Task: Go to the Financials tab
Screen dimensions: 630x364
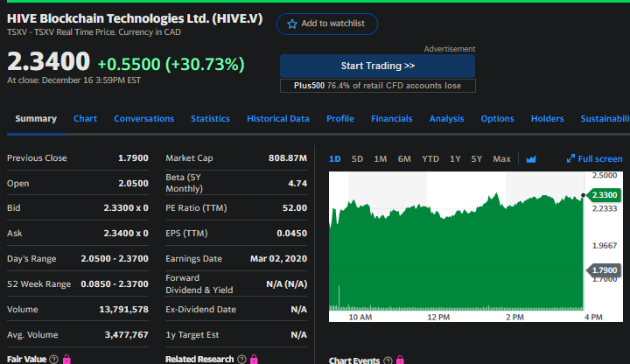Action: click(x=391, y=119)
